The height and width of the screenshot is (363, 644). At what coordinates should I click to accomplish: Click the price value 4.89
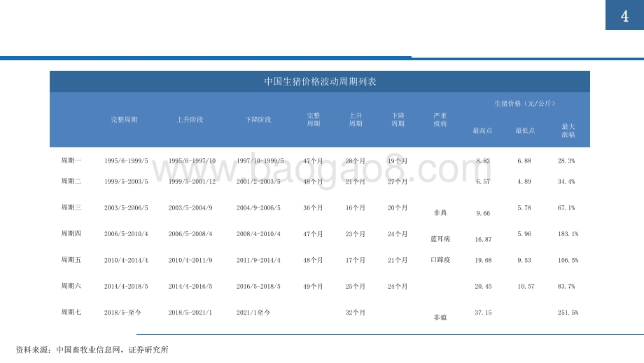pyautogui.click(x=524, y=181)
